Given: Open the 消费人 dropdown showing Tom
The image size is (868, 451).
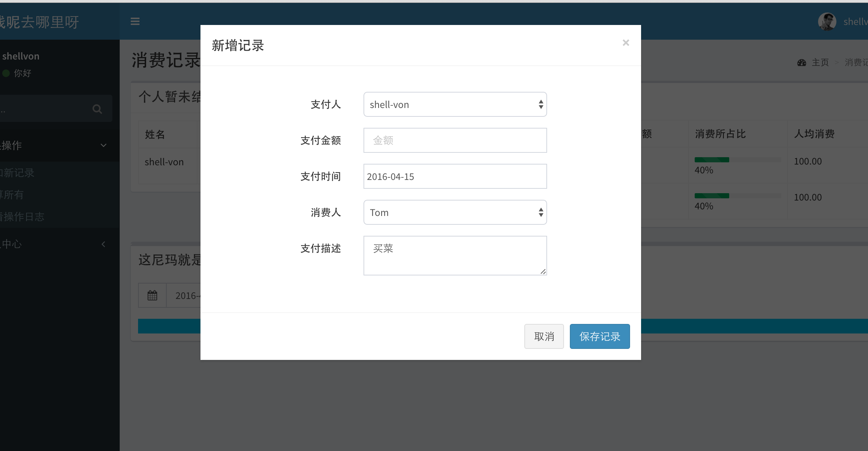Looking at the screenshot, I should [x=455, y=213].
